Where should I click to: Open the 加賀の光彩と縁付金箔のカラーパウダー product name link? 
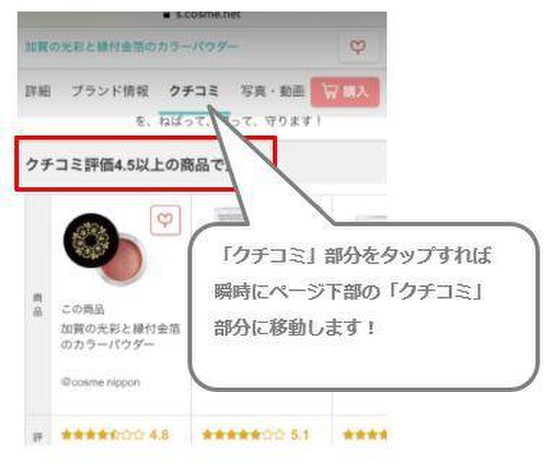click(x=120, y=336)
